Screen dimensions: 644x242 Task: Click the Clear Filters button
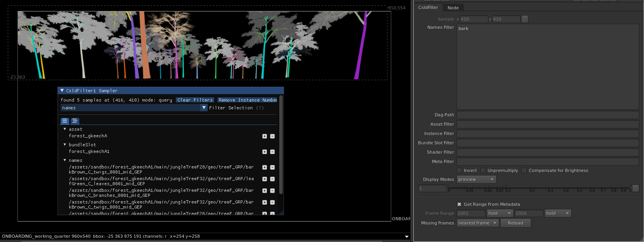pos(195,100)
